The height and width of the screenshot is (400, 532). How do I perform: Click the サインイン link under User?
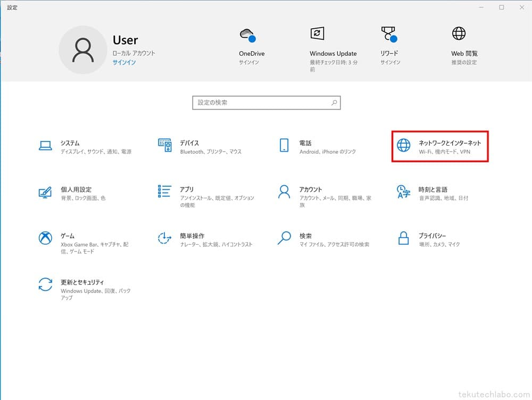[x=124, y=62]
